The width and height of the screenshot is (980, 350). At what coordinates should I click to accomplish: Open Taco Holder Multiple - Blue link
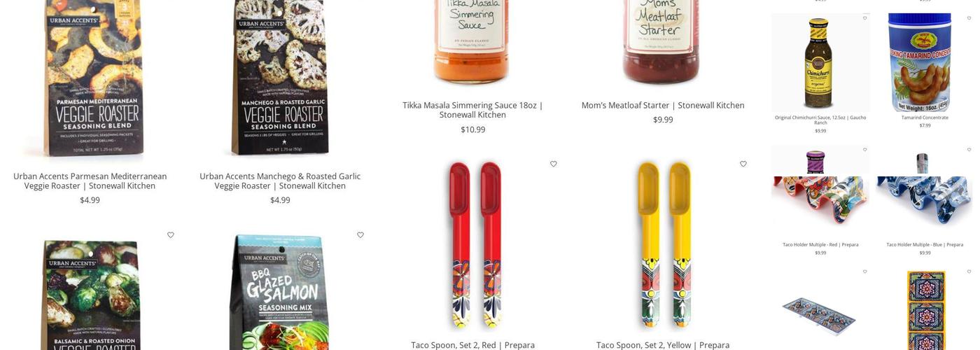click(925, 244)
